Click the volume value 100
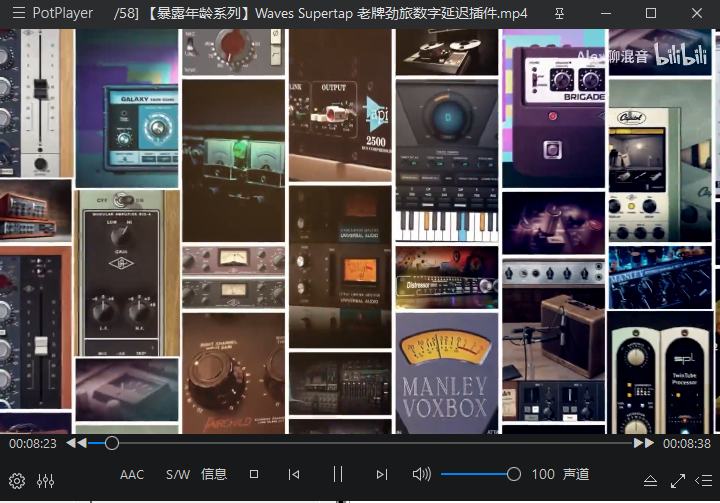The height and width of the screenshot is (503, 720). (x=543, y=475)
